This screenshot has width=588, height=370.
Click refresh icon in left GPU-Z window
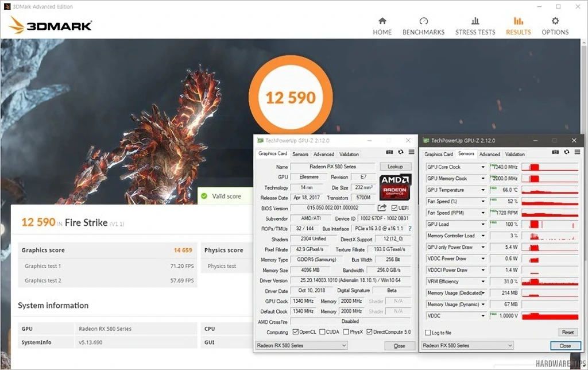[400, 152]
